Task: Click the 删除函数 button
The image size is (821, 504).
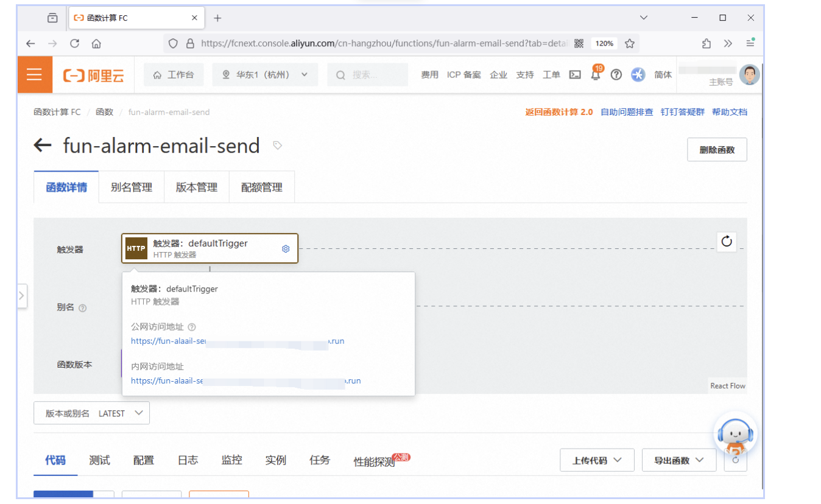Action: 717,150
